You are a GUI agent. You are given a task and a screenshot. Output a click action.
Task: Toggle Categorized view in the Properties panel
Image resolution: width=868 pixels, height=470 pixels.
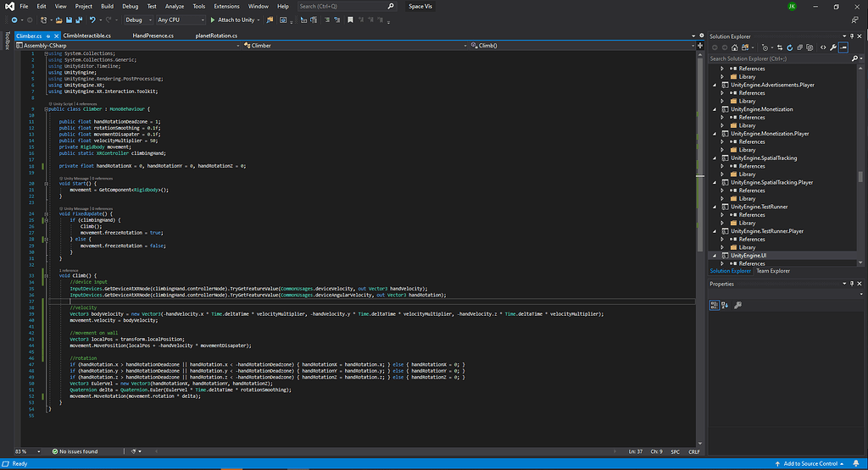click(715, 305)
